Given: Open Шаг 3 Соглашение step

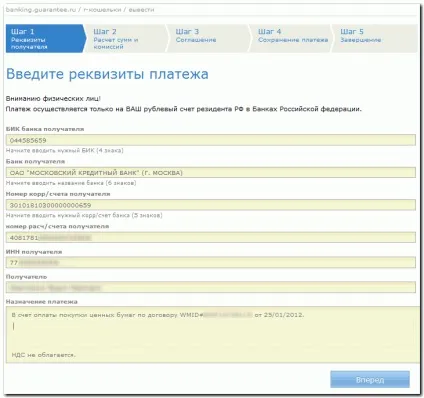Looking at the screenshot, I should [208, 38].
